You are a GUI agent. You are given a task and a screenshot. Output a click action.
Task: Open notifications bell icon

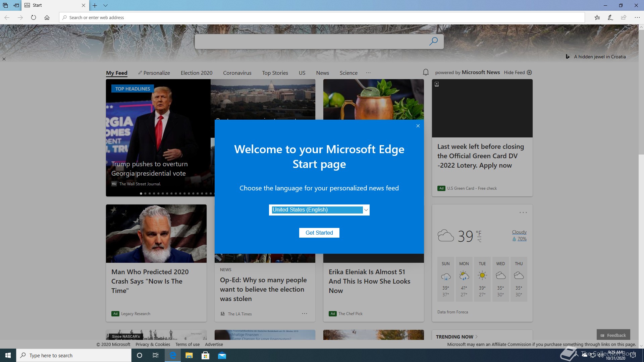426,72
